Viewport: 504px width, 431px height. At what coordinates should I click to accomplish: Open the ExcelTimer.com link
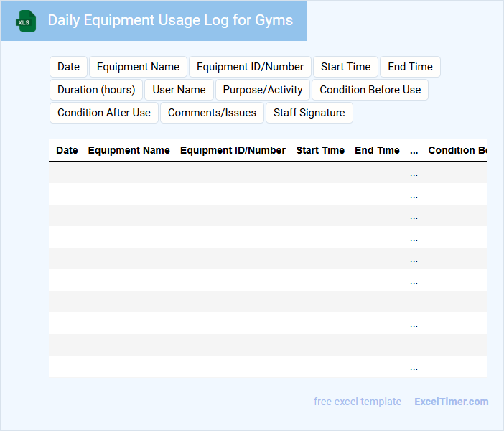click(x=451, y=402)
